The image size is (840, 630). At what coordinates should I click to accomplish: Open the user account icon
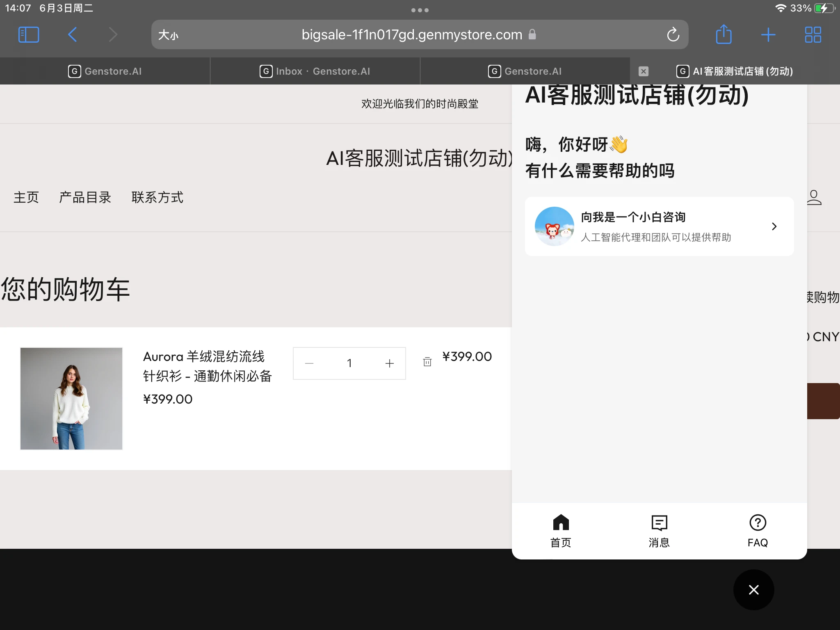pos(814,197)
